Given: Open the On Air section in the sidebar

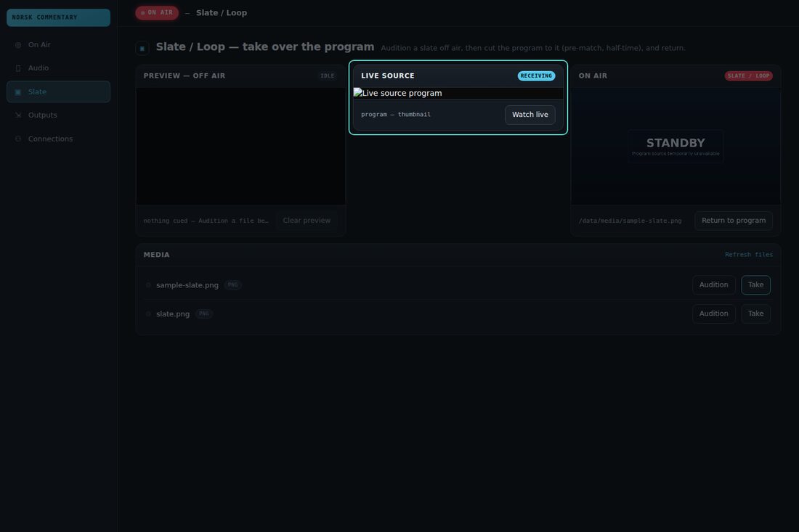Looking at the screenshot, I should coord(59,45).
